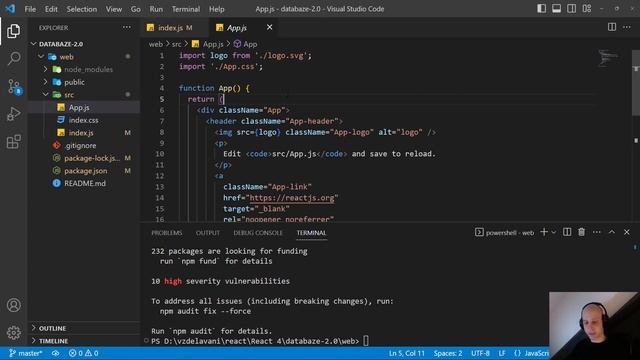This screenshot has width=640, height=360.
Task: Open the Extensions view
Action: (x=13, y=142)
